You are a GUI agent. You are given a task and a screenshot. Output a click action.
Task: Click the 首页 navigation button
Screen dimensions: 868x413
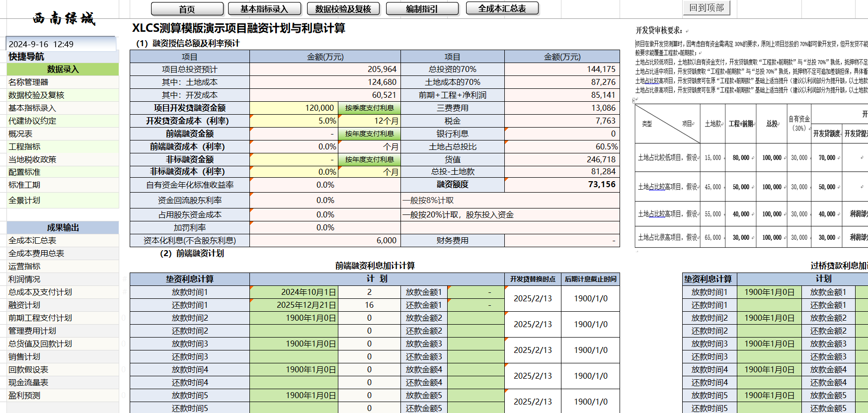point(187,9)
